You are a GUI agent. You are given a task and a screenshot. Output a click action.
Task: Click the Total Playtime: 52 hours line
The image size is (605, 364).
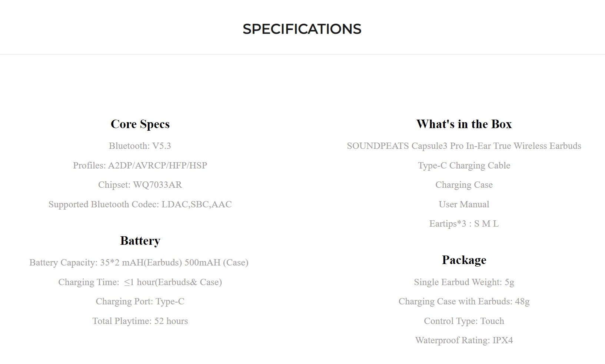140,321
